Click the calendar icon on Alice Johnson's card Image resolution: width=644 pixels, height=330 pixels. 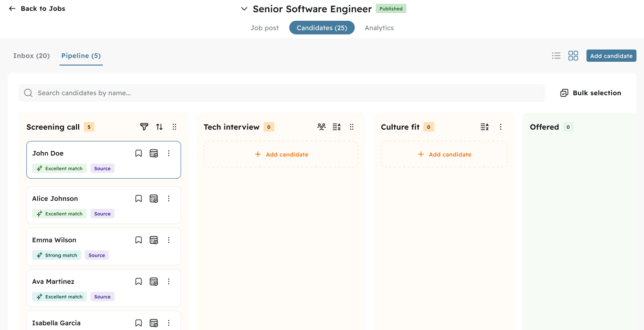(x=154, y=198)
